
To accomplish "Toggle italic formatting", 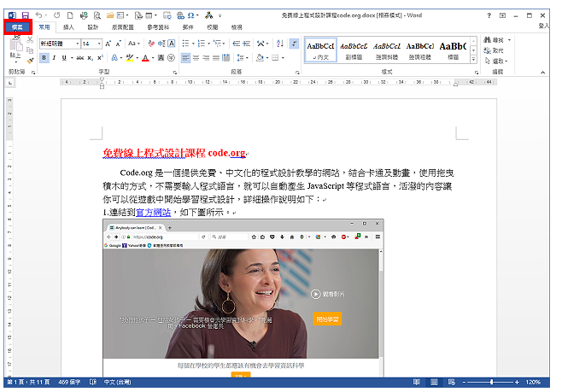I will click(x=54, y=57).
